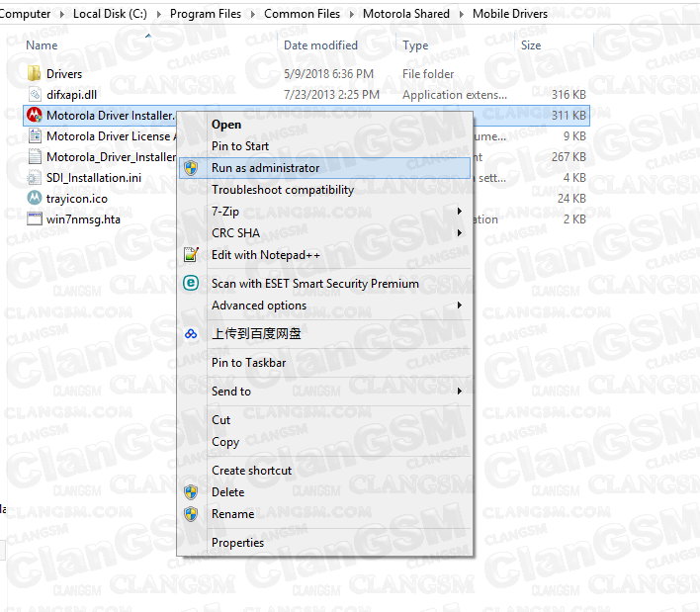Click the Notepad++ icon in context menu
Screen dimensions: 700x612
(x=191, y=254)
